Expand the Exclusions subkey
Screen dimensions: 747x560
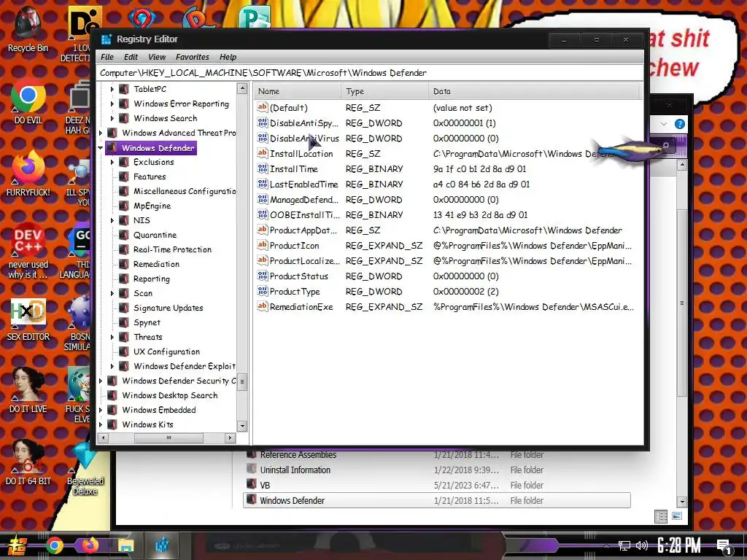point(112,163)
